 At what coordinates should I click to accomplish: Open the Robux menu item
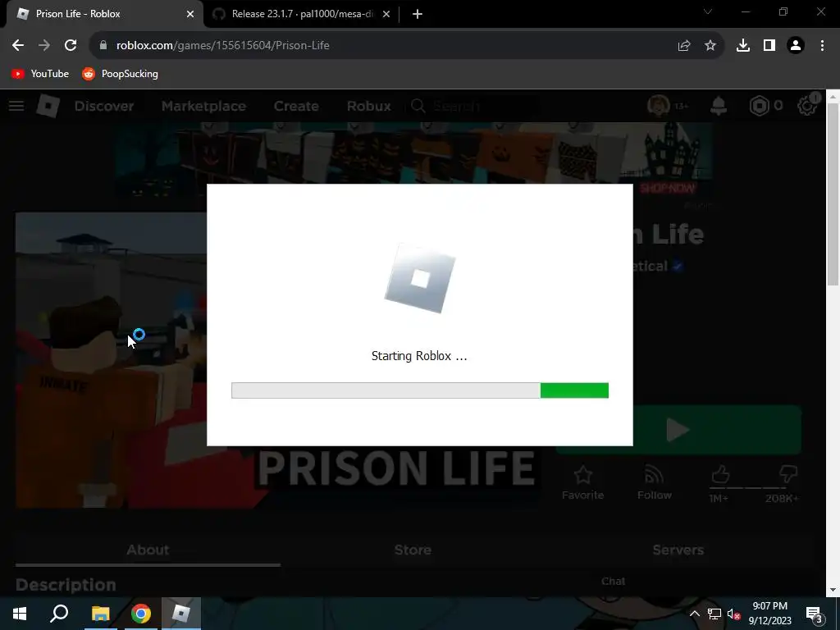point(368,106)
